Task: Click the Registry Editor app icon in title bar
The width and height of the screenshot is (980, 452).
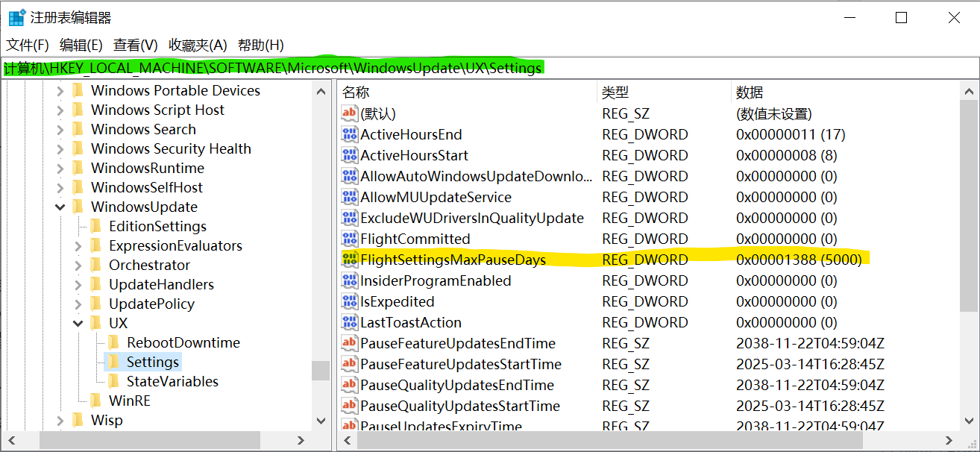Action: click(16, 18)
